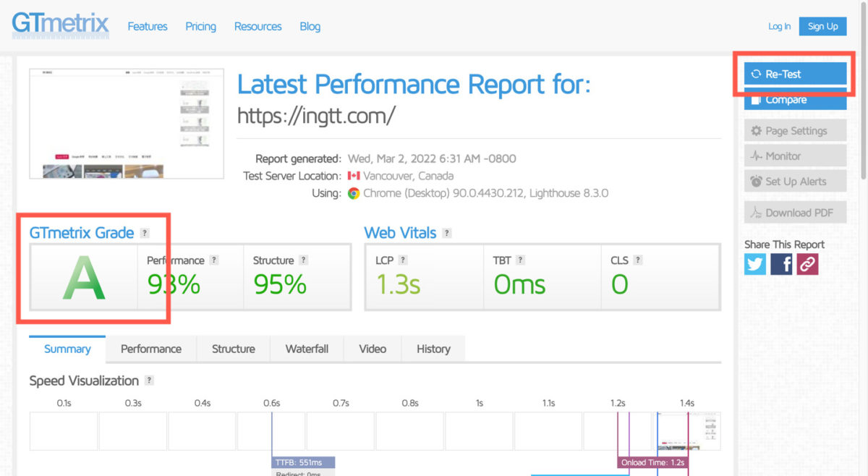Click the Chrome (Desktop) browser version text

[x=485, y=193]
